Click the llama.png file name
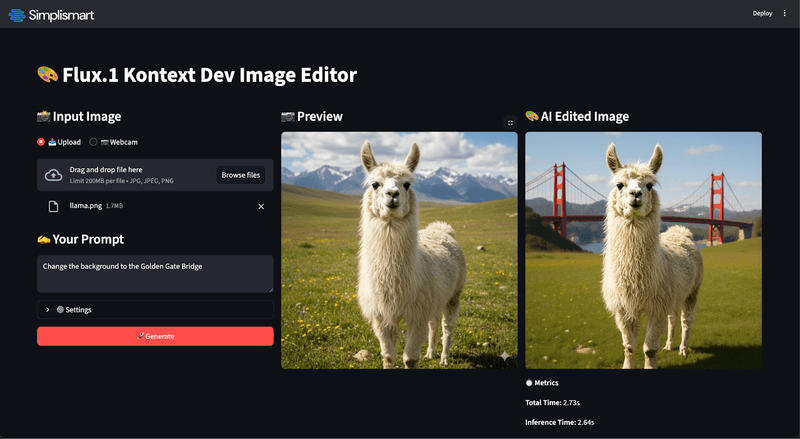Viewport: 800px width, 439px height. 86,206
